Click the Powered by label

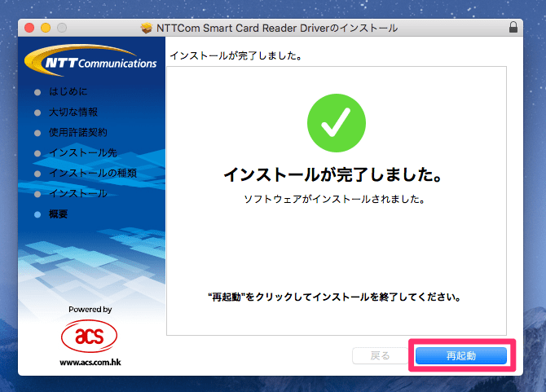90,310
